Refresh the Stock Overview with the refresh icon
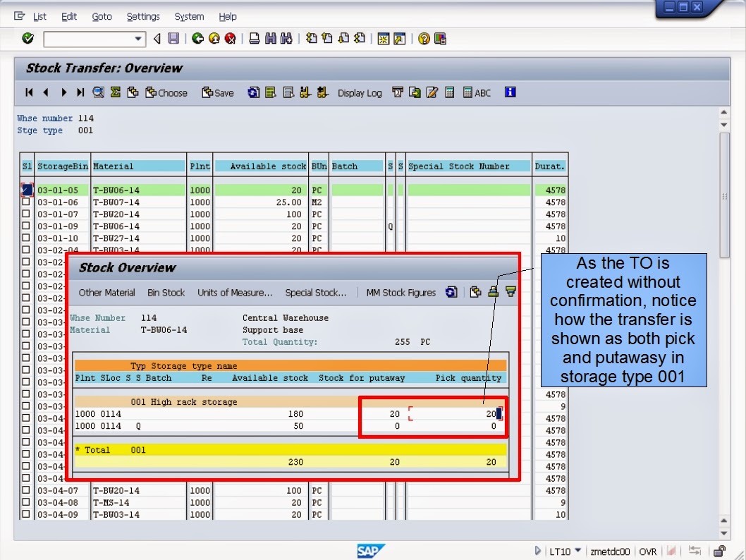 point(452,292)
